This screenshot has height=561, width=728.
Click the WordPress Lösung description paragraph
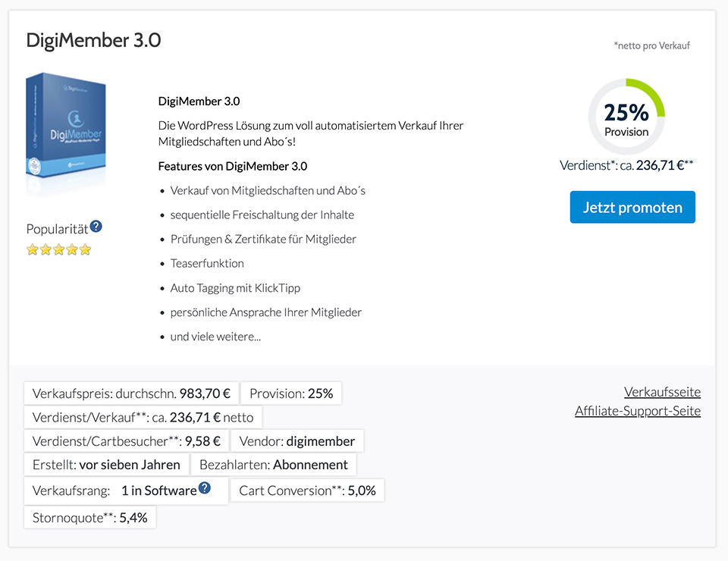point(311,133)
